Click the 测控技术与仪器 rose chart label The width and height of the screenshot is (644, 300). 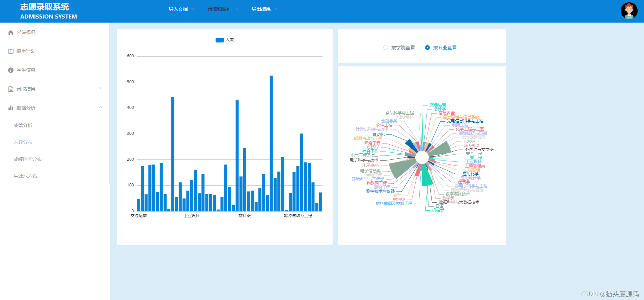(x=381, y=191)
